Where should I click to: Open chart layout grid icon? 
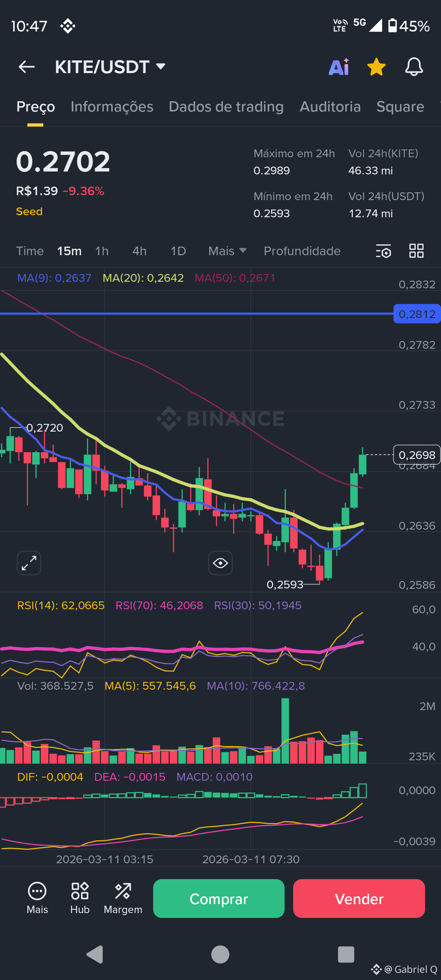click(x=416, y=251)
